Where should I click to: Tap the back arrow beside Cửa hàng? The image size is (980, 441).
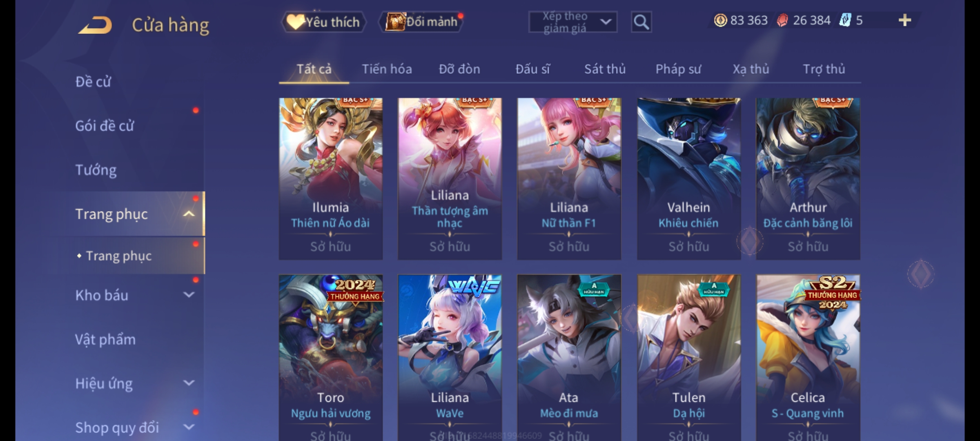pyautogui.click(x=96, y=25)
